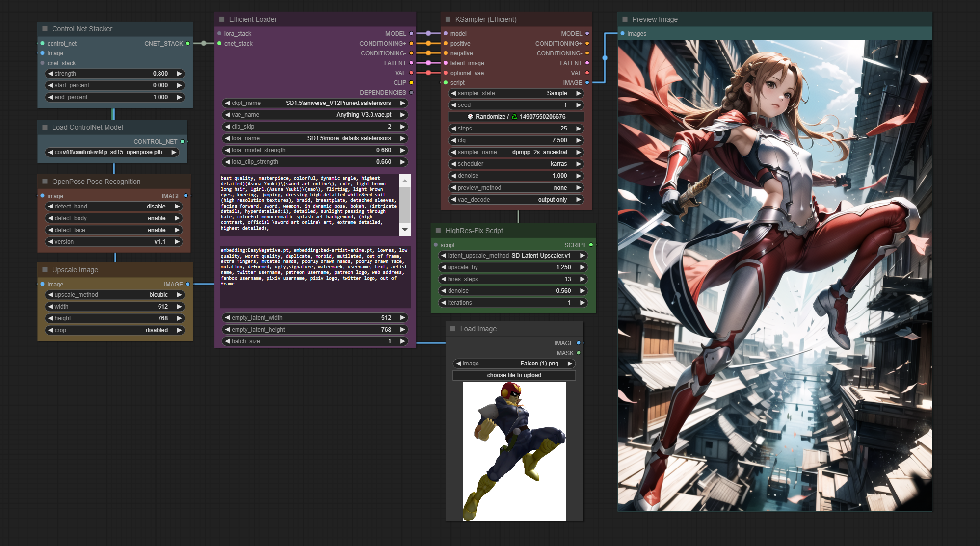Collapse the OpenPose Pose Recognition node

pos(45,182)
